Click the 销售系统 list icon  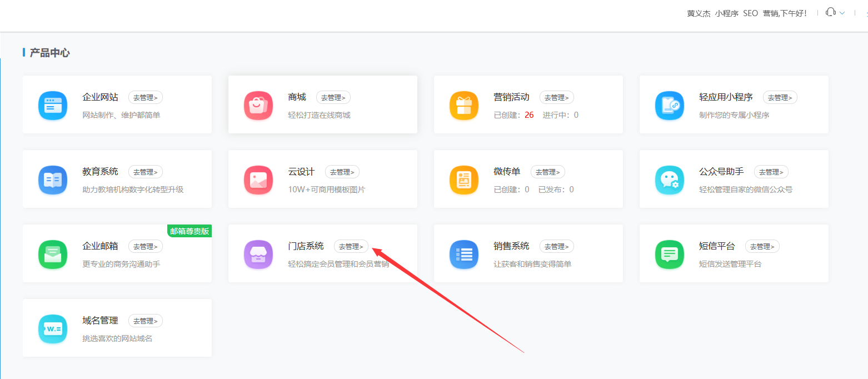(x=464, y=255)
